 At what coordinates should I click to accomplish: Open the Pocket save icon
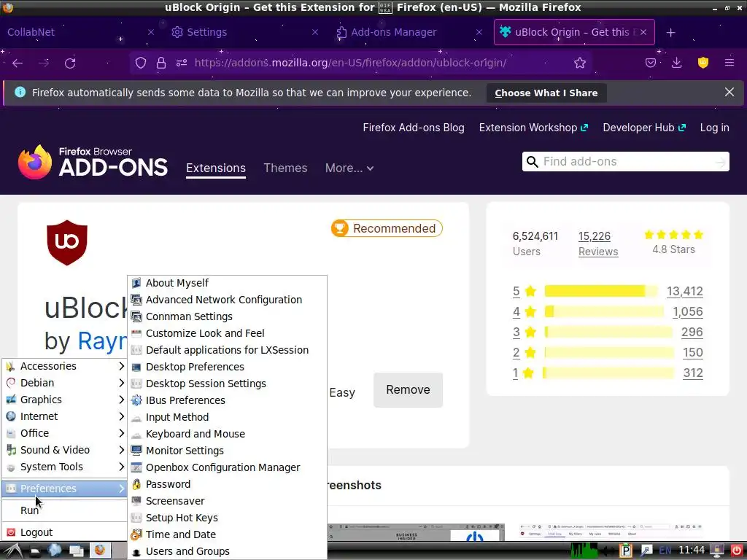pos(651,63)
